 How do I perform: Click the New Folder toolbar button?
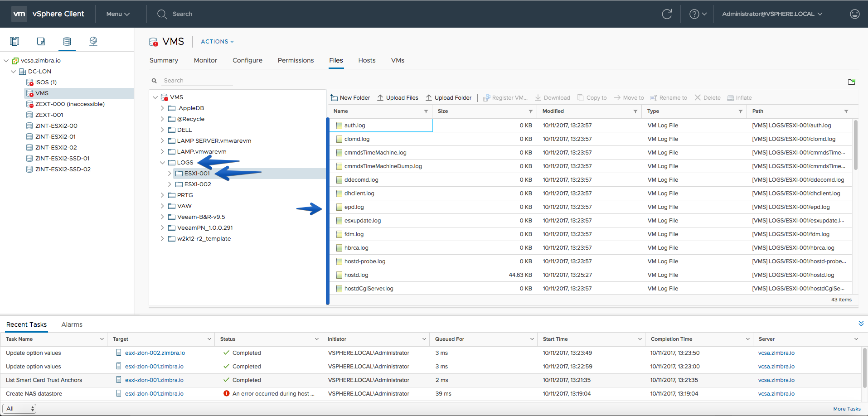[x=350, y=97]
